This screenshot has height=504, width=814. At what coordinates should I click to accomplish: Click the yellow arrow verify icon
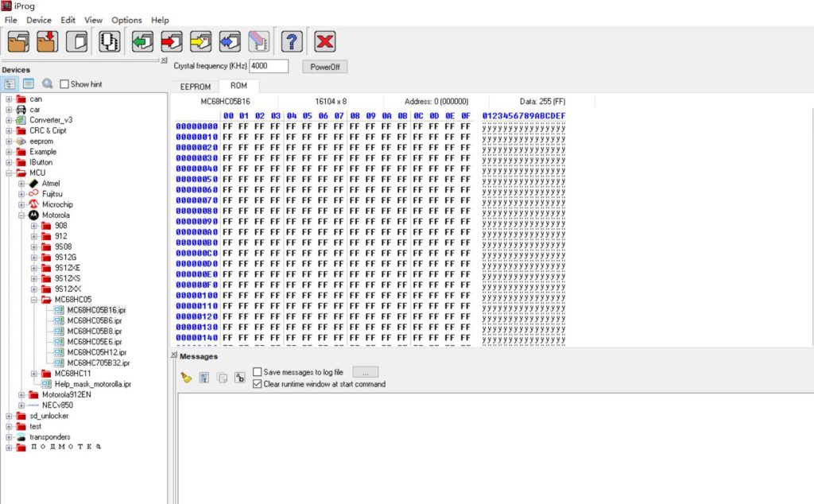tap(200, 41)
